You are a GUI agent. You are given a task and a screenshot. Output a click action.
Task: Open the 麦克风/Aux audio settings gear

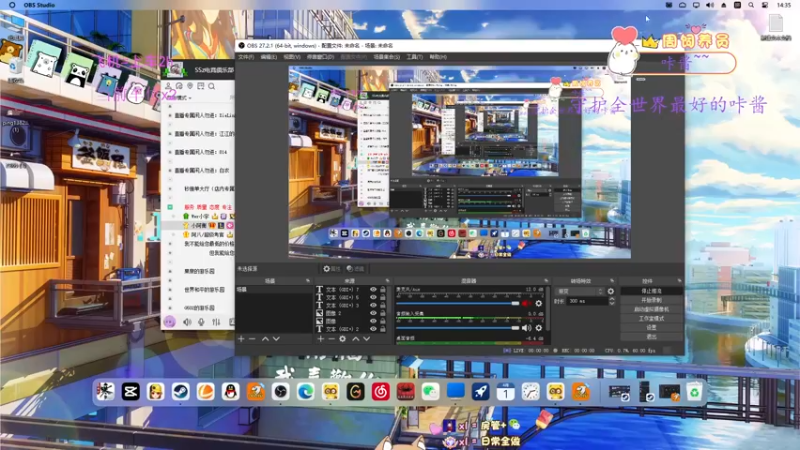pyautogui.click(x=538, y=304)
